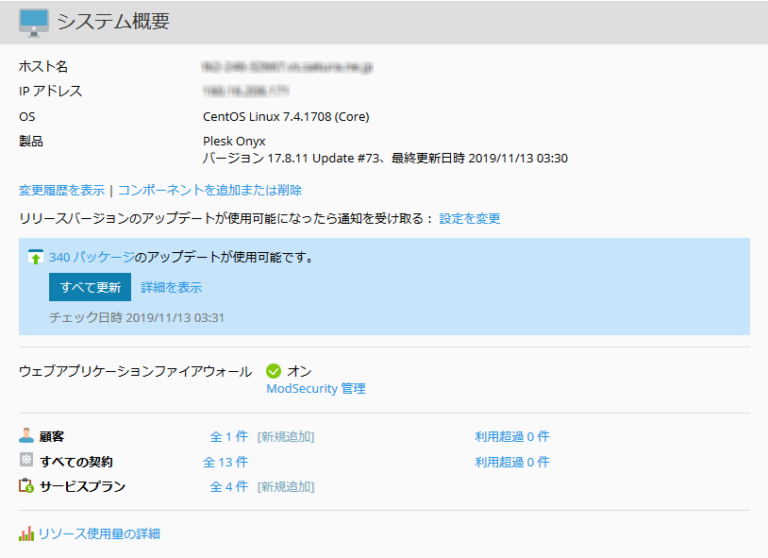The height and width of the screenshot is (558, 768).
Task: Click the green update arrow package icon
Action: tap(36, 258)
